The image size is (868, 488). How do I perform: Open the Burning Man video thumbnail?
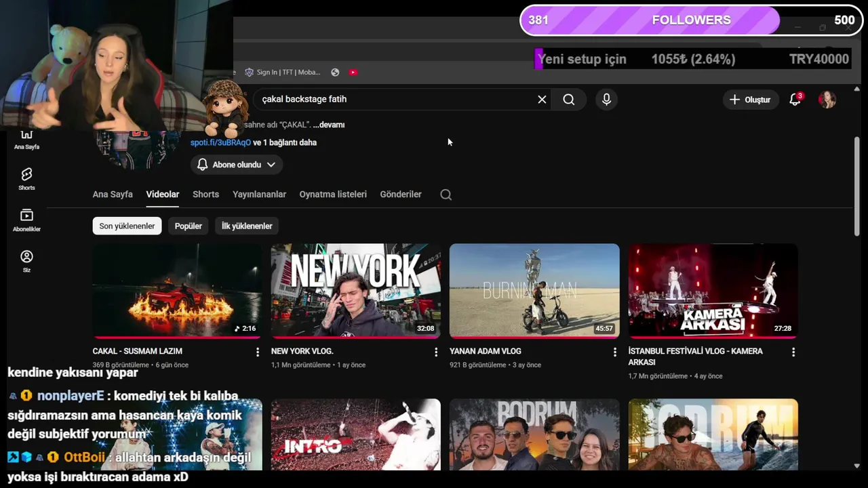point(534,291)
